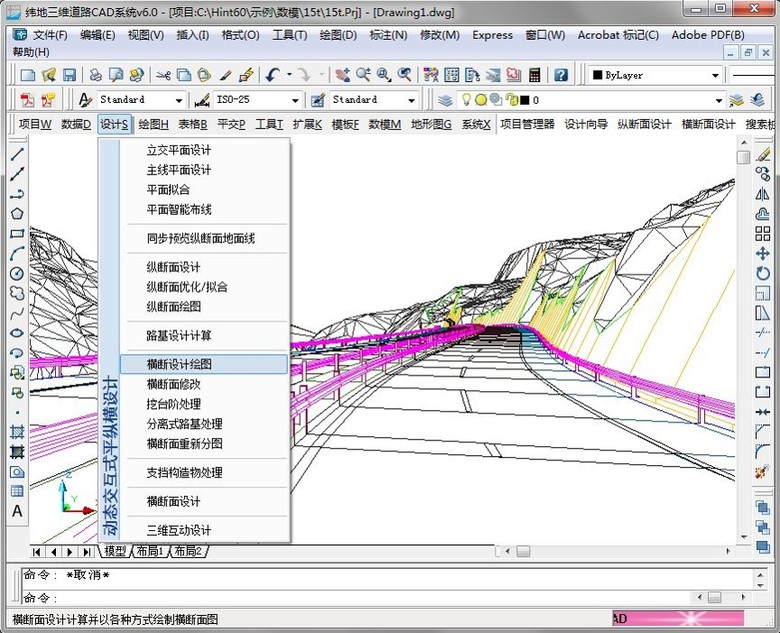Expand the ISO-25 dimension style dropdown
780x633 pixels.
coord(295,100)
